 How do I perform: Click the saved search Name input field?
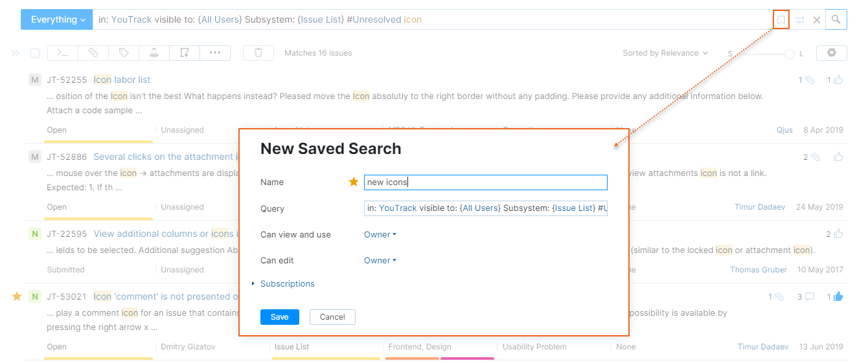485,182
